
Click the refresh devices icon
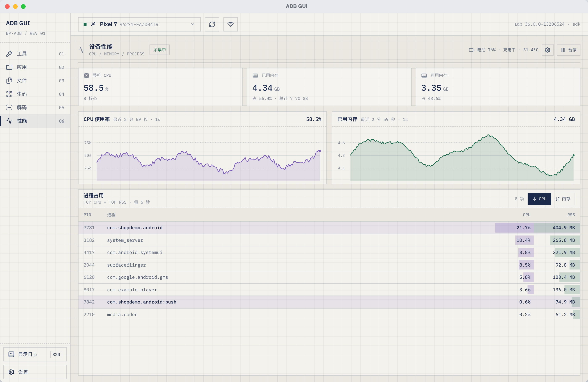coord(212,24)
